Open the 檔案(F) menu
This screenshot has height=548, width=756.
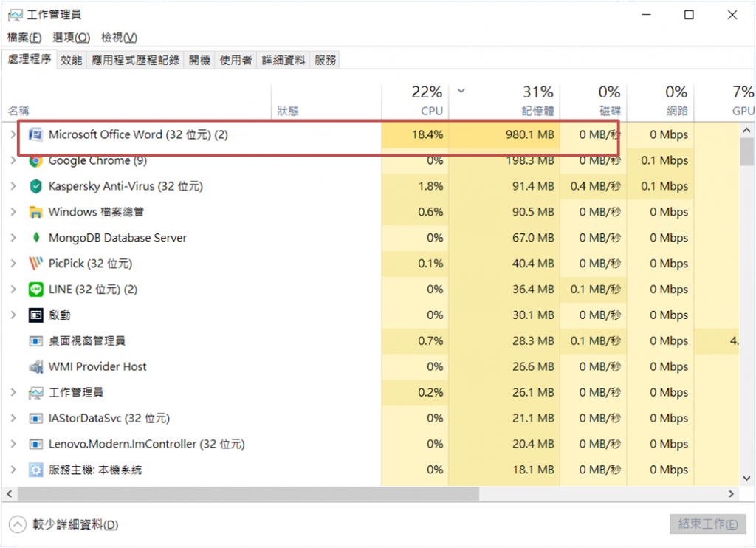pyautogui.click(x=24, y=37)
